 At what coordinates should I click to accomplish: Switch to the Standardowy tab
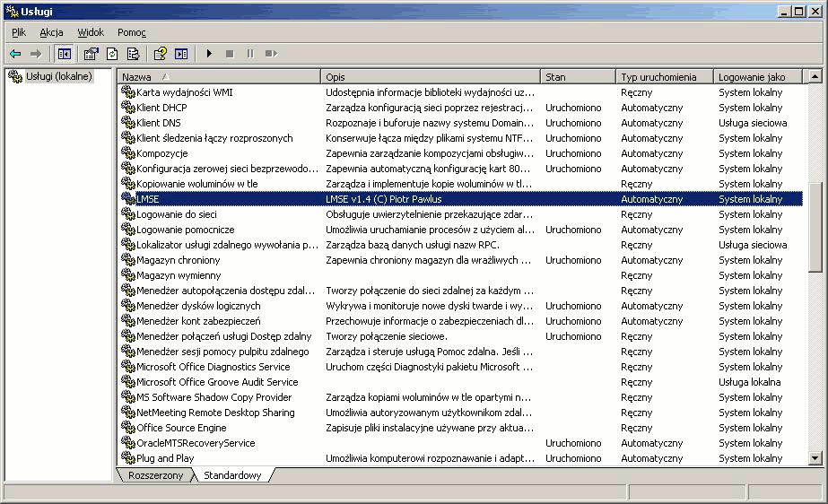pyautogui.click(x=232, y=475)
